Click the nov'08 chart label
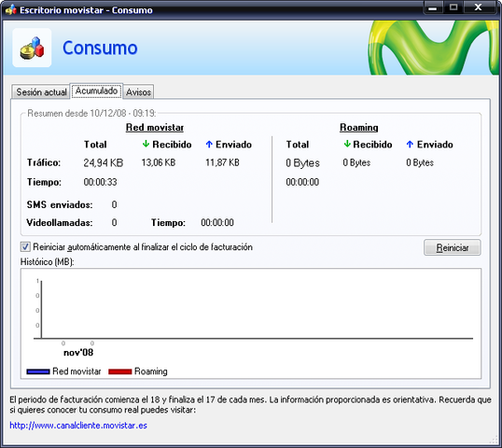 [78, 353]
